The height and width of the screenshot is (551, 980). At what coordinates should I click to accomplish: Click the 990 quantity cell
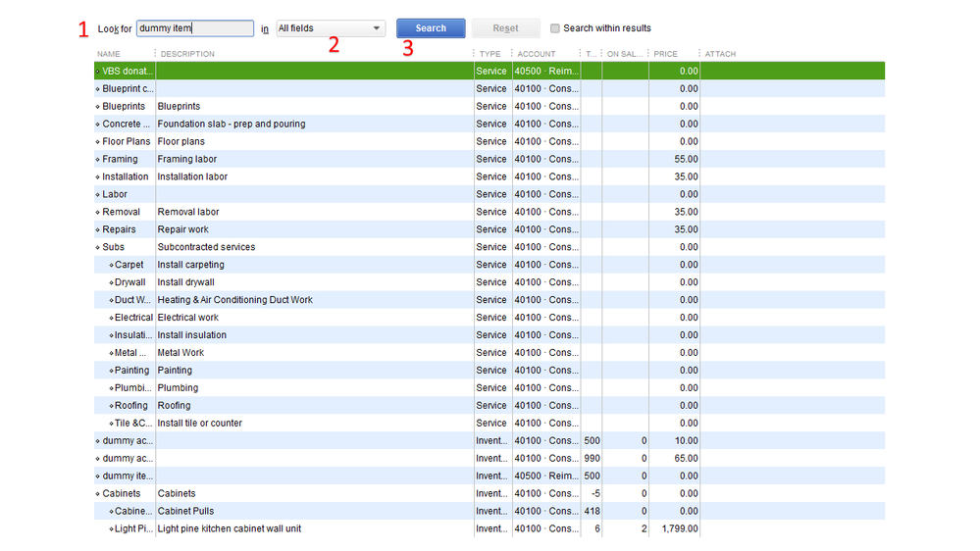click(592, 458)
